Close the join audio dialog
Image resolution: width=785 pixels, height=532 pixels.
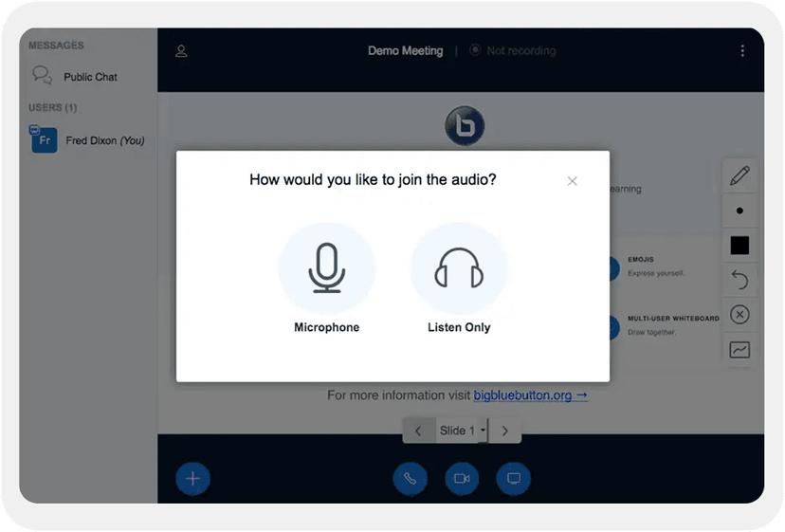coord(572,181)
